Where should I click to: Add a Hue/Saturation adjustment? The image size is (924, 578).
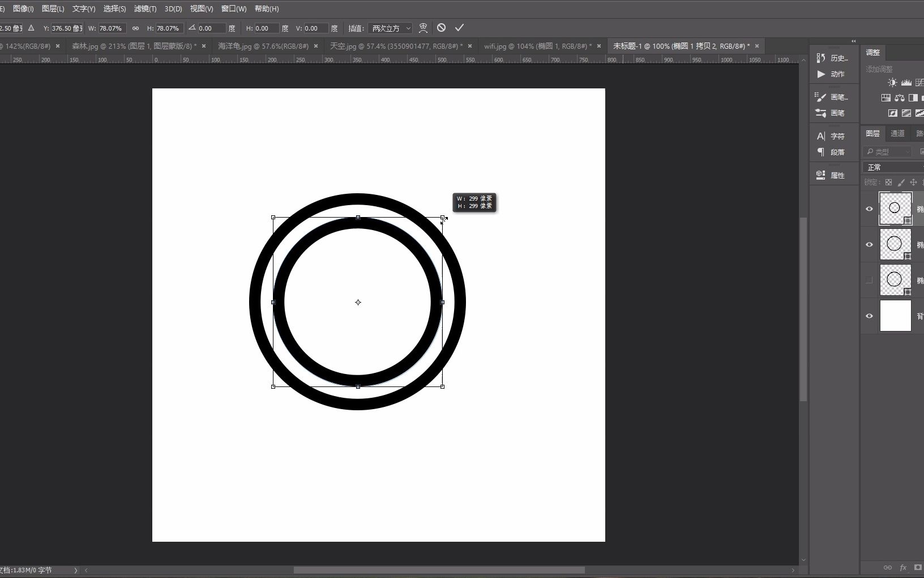pyautogui.click(x=886, y=98)
